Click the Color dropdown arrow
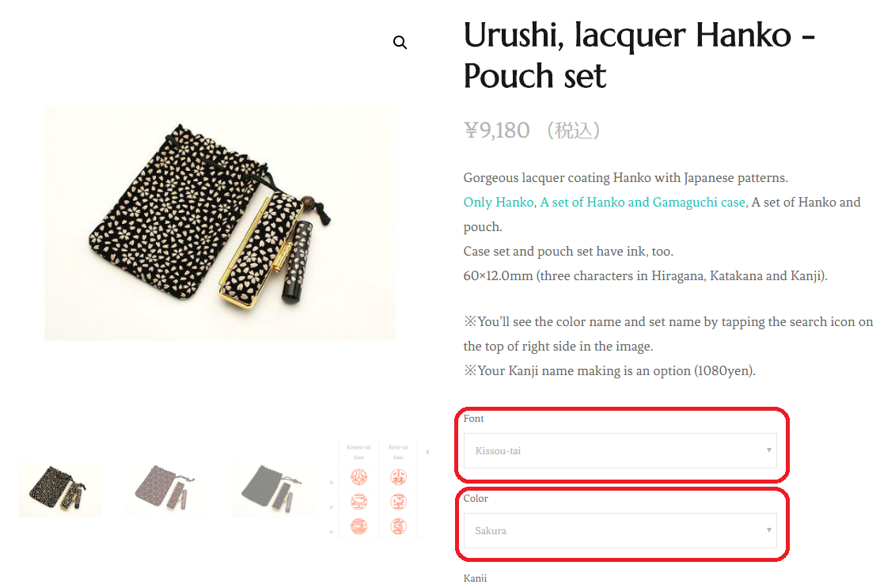The height and width of the screenshot is (588, 880). [x=769, y=529]
